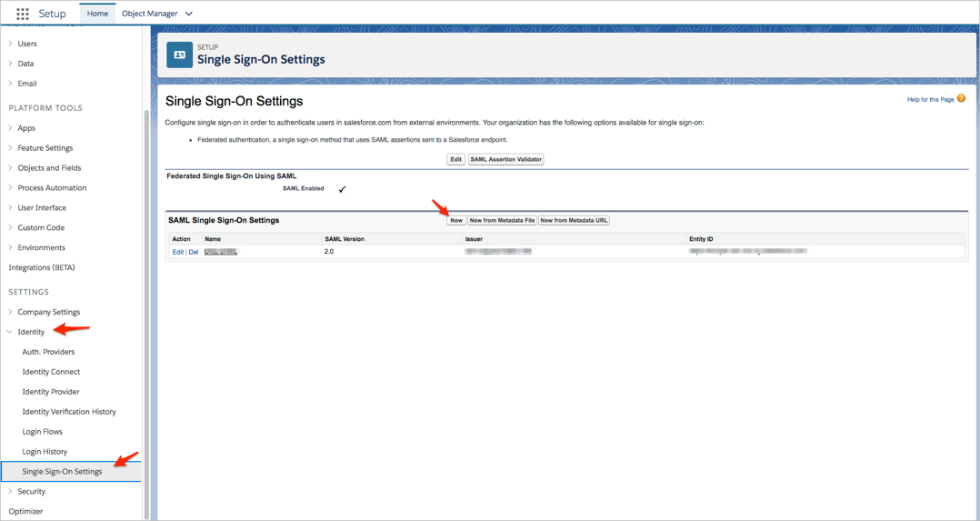The height and width of the screenshot is (521, 980).
Task: Expand the Company Settings section
Action: click(x=11, y=312)
